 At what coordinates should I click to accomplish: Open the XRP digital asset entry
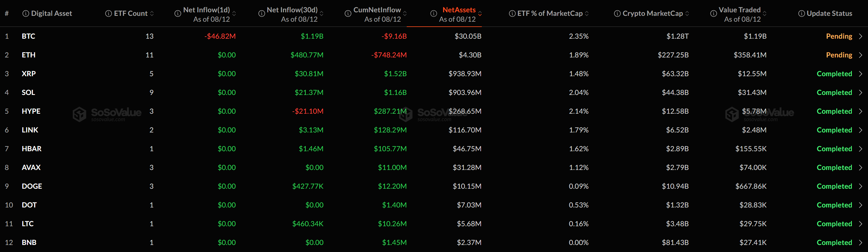click(29, 74)
